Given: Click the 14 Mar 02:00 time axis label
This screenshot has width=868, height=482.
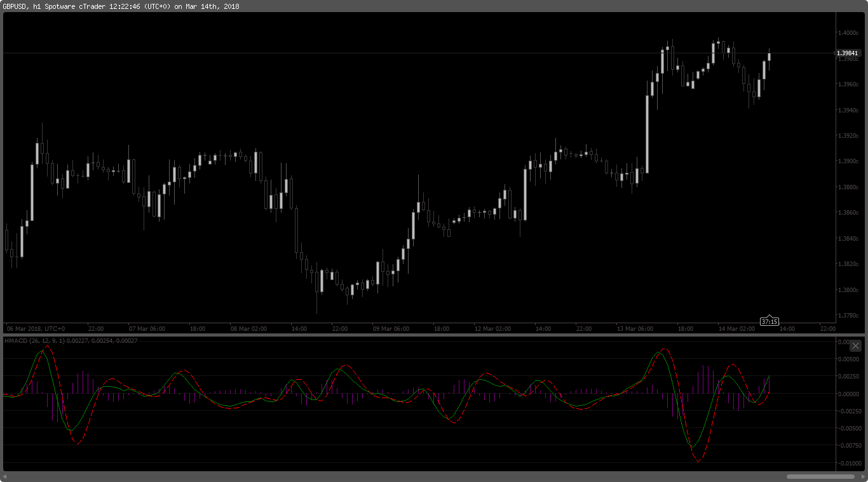Looking at the screenshot, I should [x=736, y=329].
